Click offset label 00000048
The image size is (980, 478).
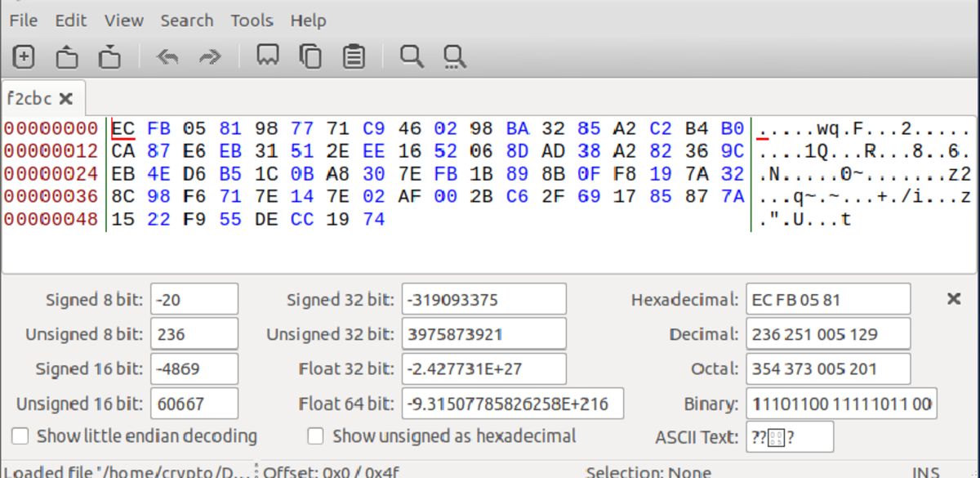click(51, 219)
